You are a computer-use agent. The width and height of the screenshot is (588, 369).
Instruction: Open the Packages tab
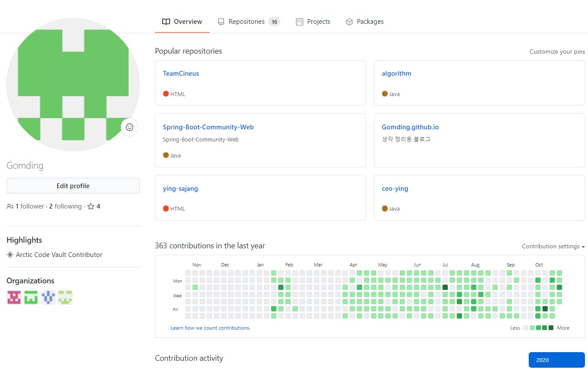point(365,22)
